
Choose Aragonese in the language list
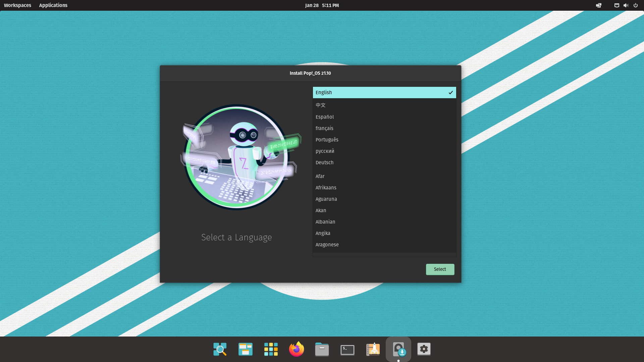coord(384,245)
